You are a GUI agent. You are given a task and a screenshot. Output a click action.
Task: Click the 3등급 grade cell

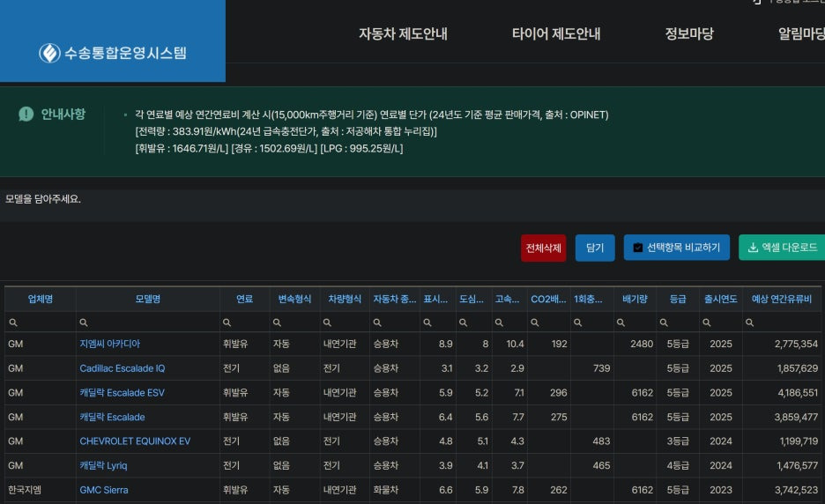(678, 441)
